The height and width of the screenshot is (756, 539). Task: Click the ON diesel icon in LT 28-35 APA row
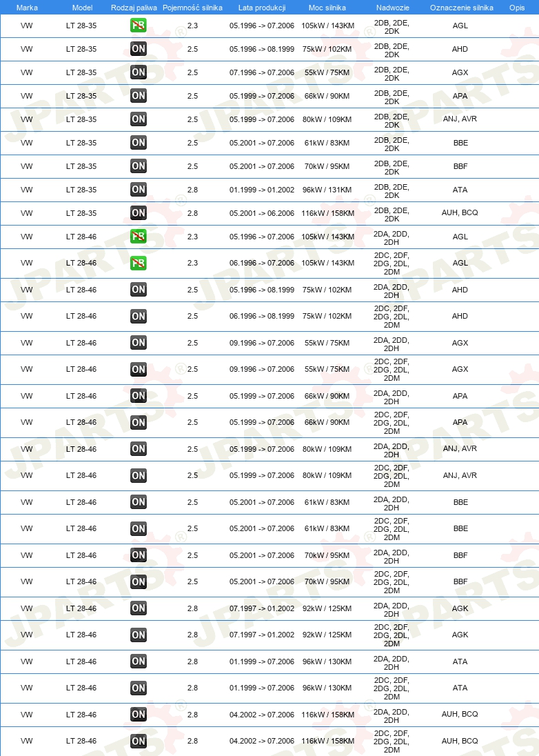pos(139,95)
